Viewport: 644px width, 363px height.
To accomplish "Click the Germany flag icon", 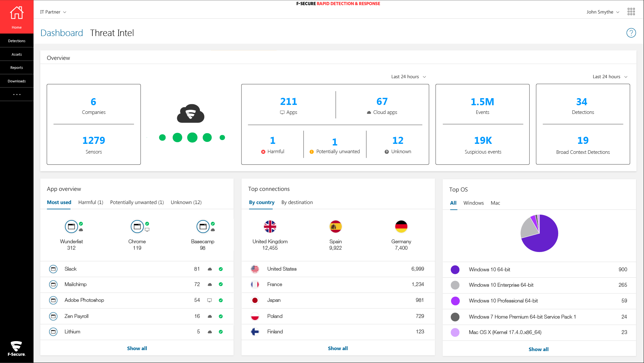I will click(401, 227).
